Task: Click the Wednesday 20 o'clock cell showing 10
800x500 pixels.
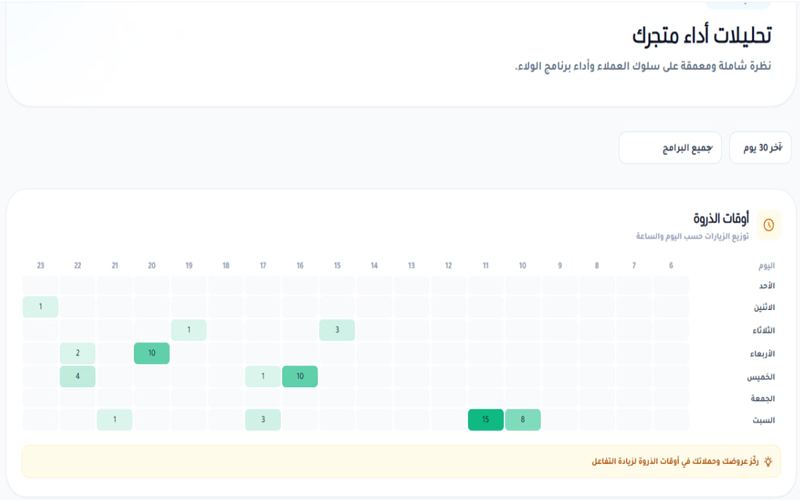Action: pyautogui.click(x=152, y=353)
